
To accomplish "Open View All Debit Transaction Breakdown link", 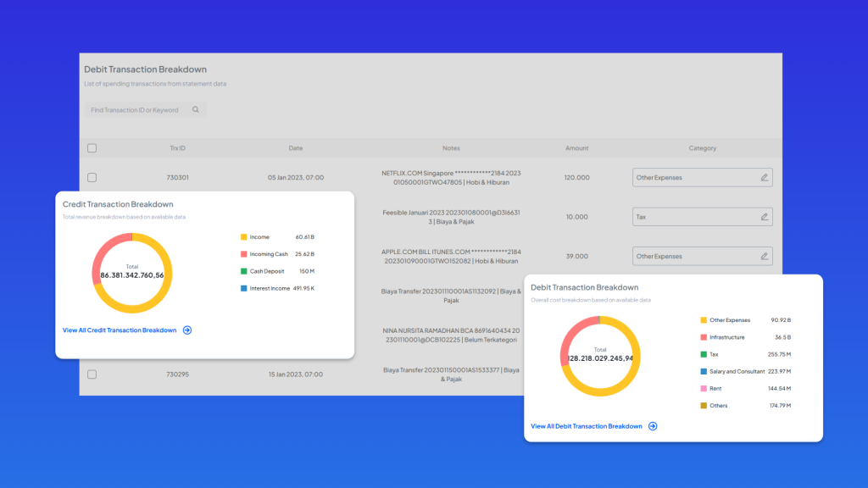I will [586, 426].
